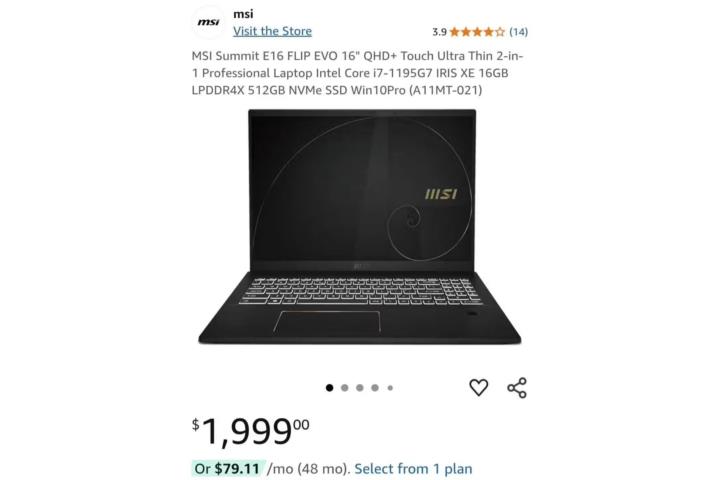The image size is (720, 480).
Task: Click the MSI Summit E16 product title
Action: (357, 73)
